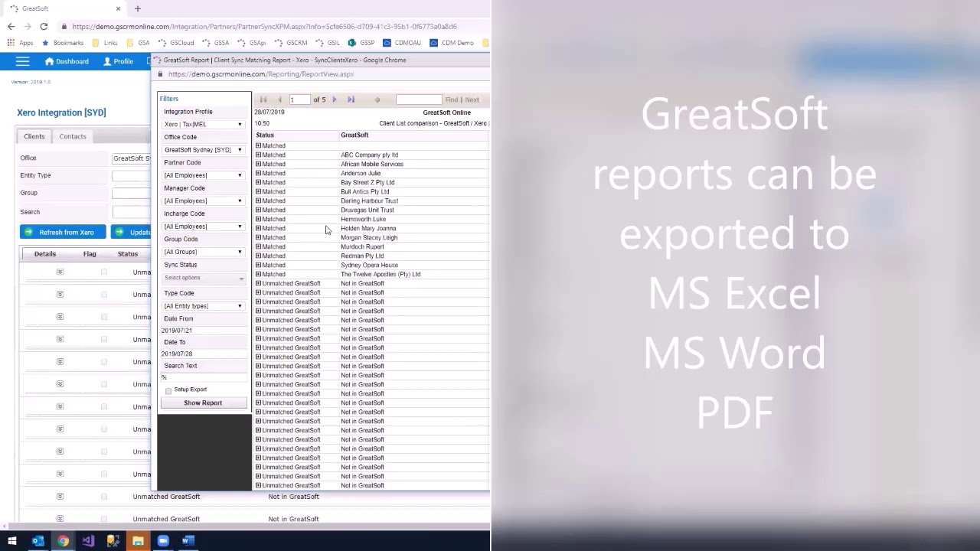
Task: Open Manager Code employees dropdown
Action: (203, 201)
